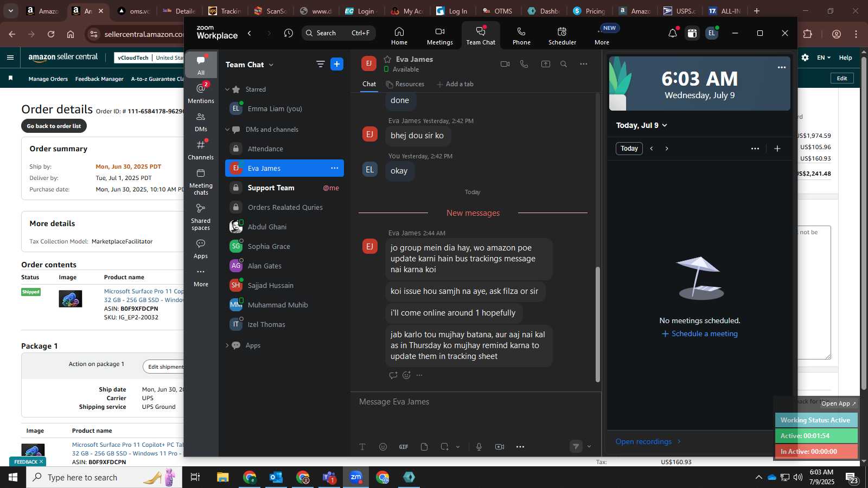Star the Eva James contact
Image resolution: width=868 pixels, height=488 pixels.
(387, 59)
